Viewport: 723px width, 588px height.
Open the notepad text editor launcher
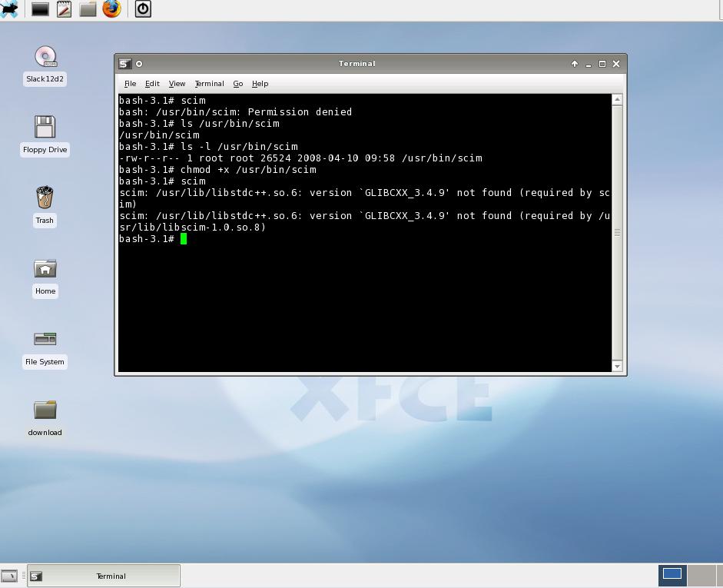(64, 9)
